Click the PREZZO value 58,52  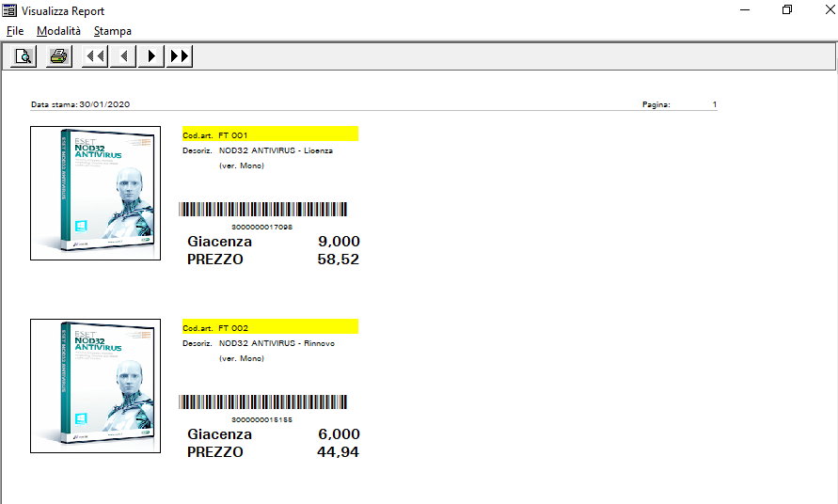(x=339, y=260)
